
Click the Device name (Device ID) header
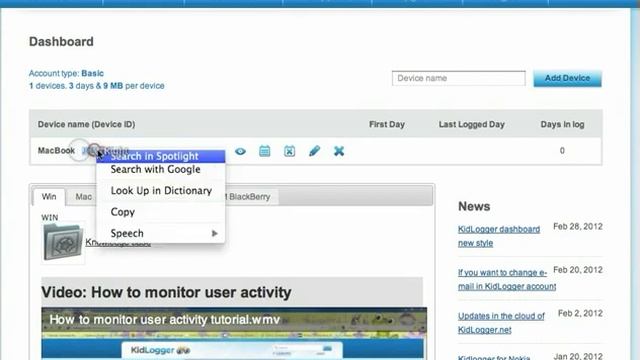pos(87,124)
